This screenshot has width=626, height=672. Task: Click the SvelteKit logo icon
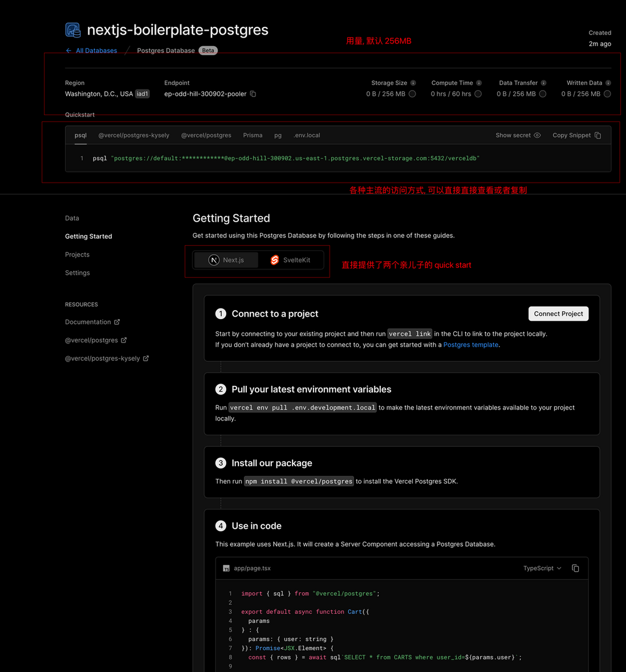pos(275,260)
